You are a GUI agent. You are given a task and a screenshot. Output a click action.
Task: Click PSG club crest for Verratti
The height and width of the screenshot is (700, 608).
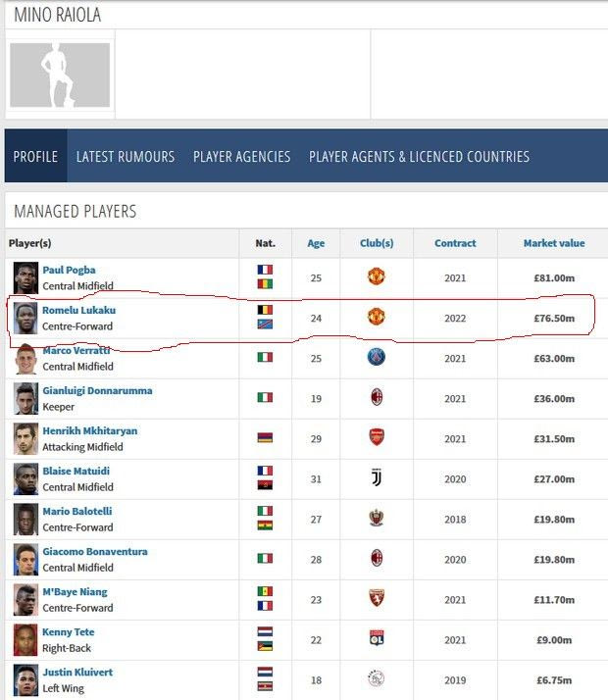pyautogui.click(x=376, y=358)
